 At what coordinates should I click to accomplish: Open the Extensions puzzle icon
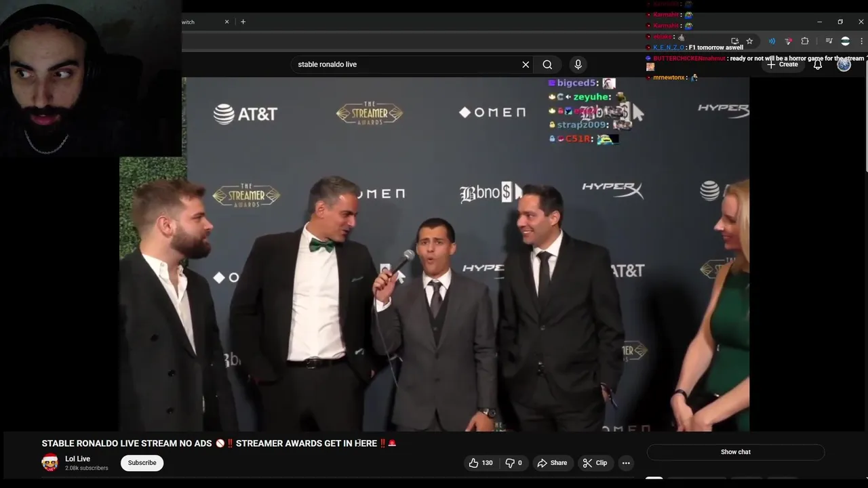(x=805, y=41)
